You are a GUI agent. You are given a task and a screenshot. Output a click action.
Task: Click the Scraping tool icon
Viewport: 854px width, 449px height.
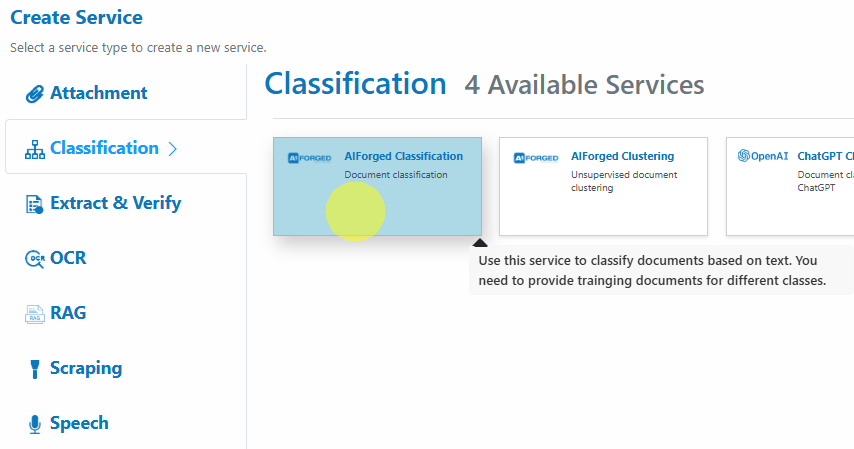(34, 369)
